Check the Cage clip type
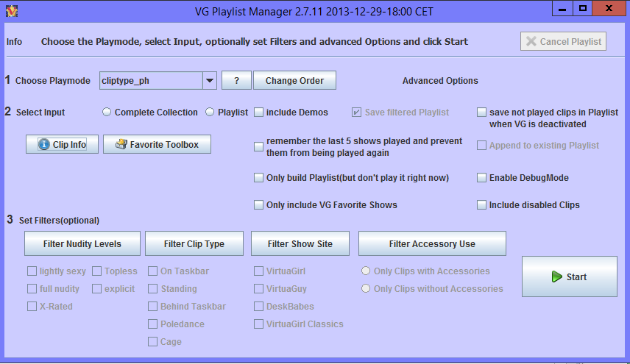This screenshot has width=630, height=364. (x=152, y=342)
